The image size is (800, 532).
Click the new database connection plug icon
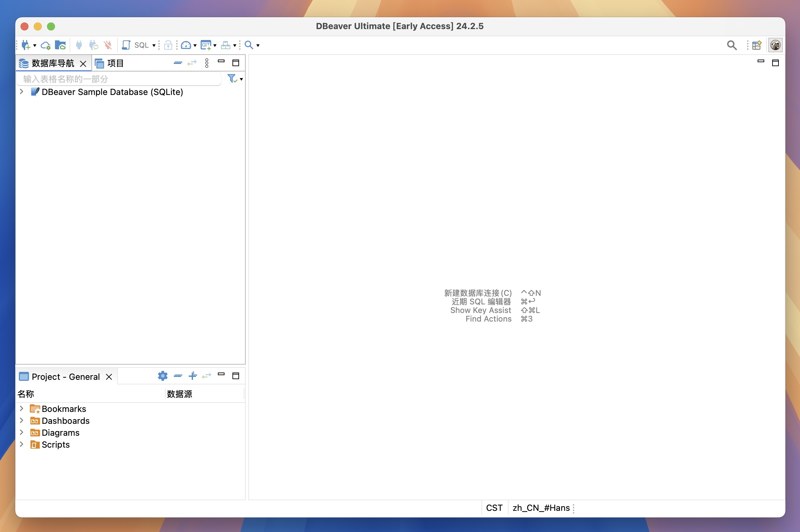26,45
